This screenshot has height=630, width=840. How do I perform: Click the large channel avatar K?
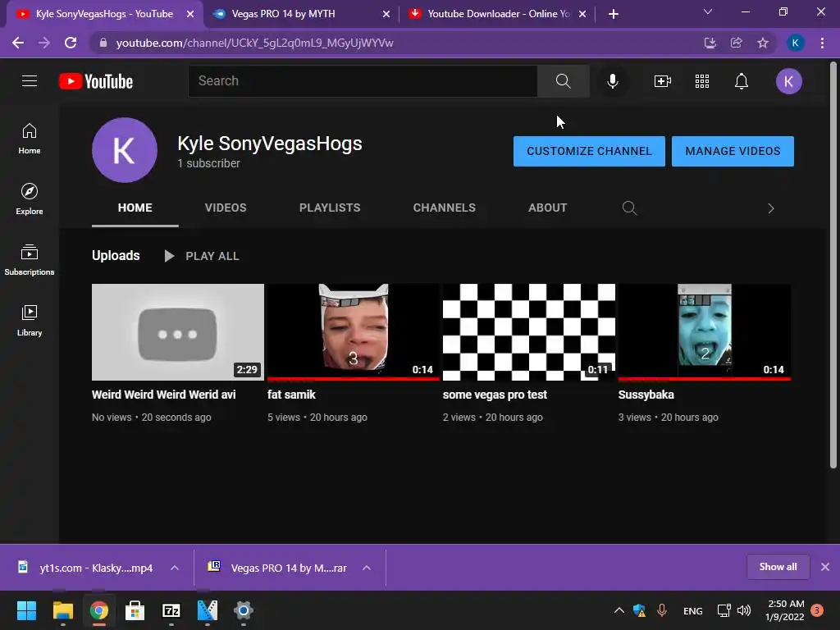[125, 150]
